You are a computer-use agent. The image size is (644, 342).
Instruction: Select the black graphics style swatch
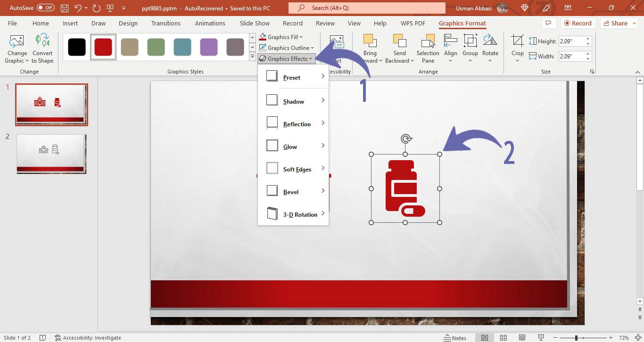click(77, 47)
